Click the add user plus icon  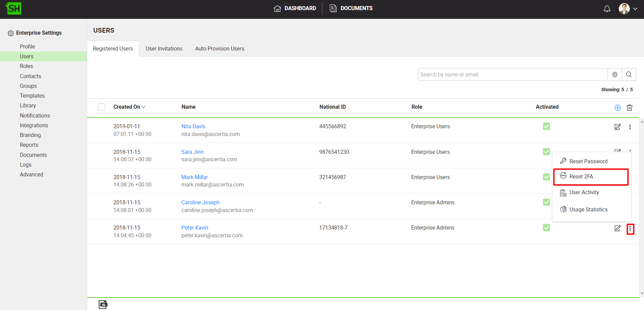[x=617, y=108]
